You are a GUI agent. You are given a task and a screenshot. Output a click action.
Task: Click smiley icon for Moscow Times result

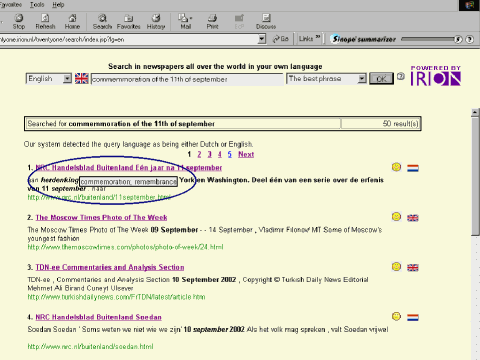tap(396, 217)
